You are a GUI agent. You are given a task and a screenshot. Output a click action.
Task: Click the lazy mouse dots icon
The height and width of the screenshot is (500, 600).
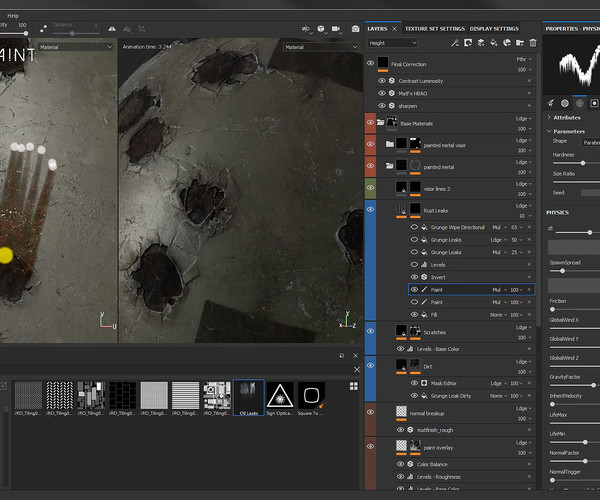coord(43,28)
